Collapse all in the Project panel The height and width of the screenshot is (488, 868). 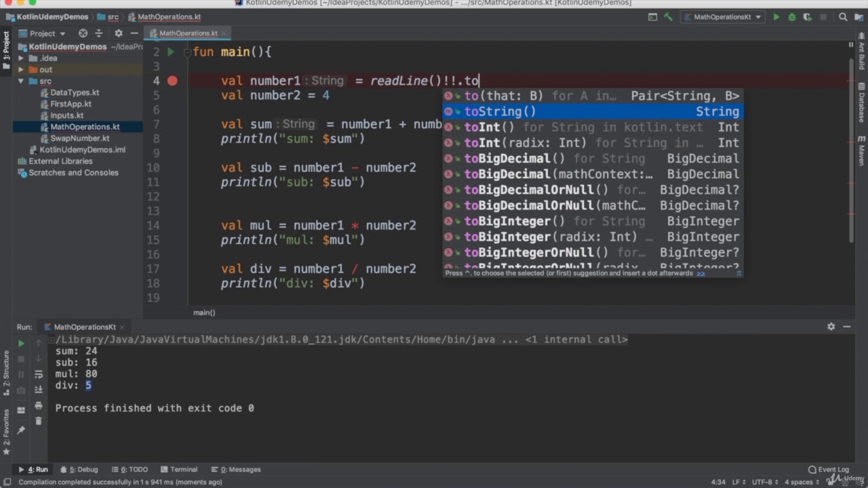pos(98,33)
